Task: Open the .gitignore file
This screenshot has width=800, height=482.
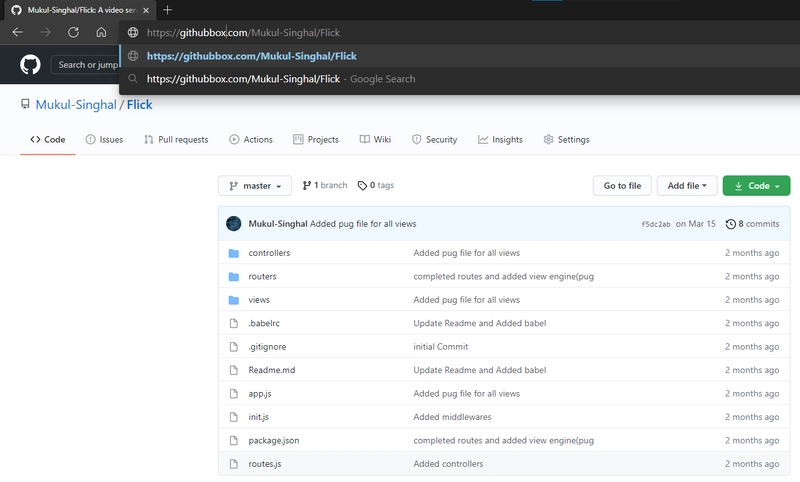Action: (x=267, y=347)
